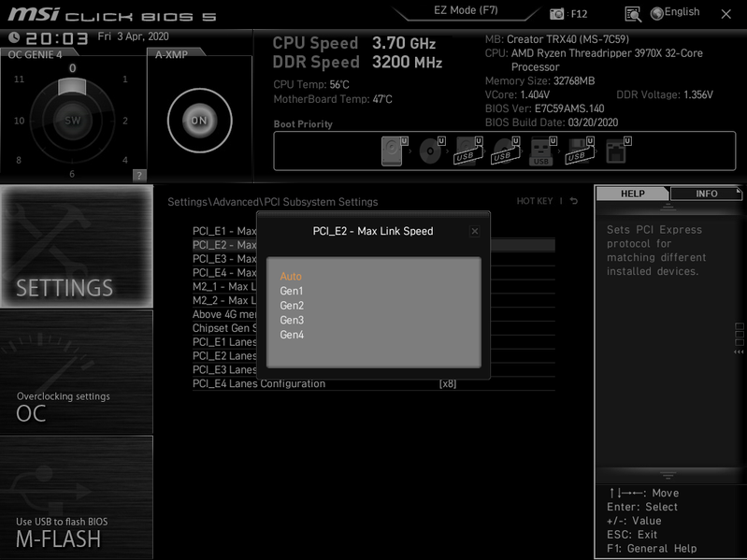Choose Auto in the link speed list
This screenshot has width=747, height=560.
point(291,276)
